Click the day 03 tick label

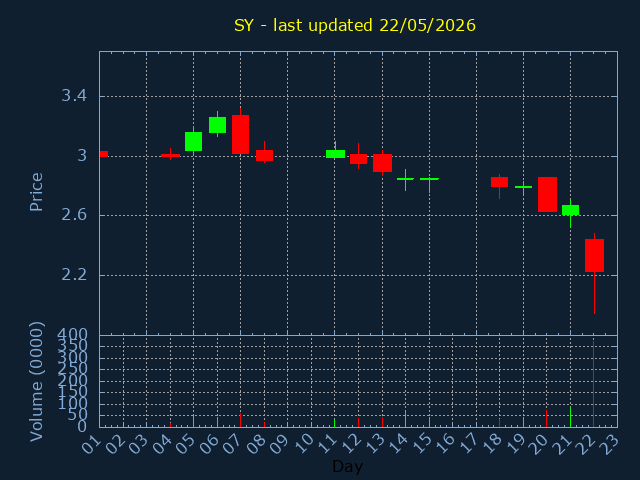click(x=138, y=444)
